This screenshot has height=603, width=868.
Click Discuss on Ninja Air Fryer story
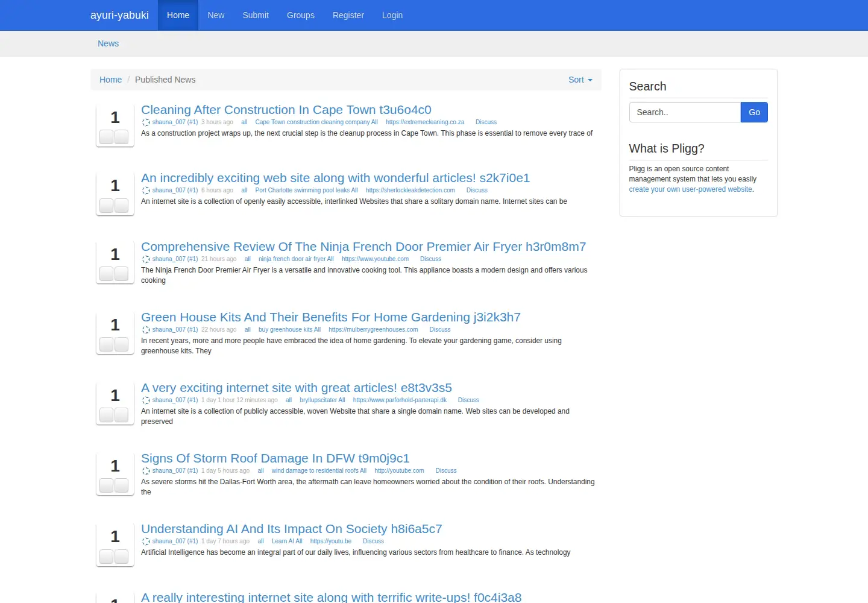pos(430,259)
